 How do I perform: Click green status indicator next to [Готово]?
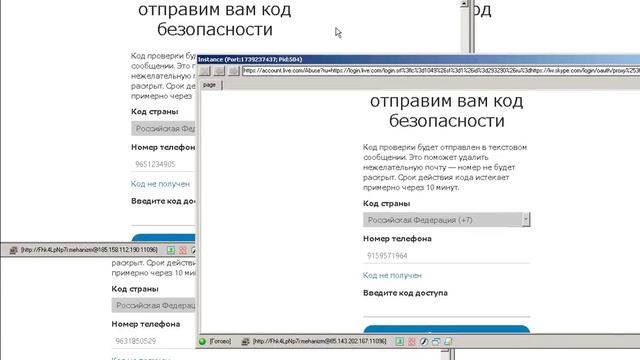202,341
